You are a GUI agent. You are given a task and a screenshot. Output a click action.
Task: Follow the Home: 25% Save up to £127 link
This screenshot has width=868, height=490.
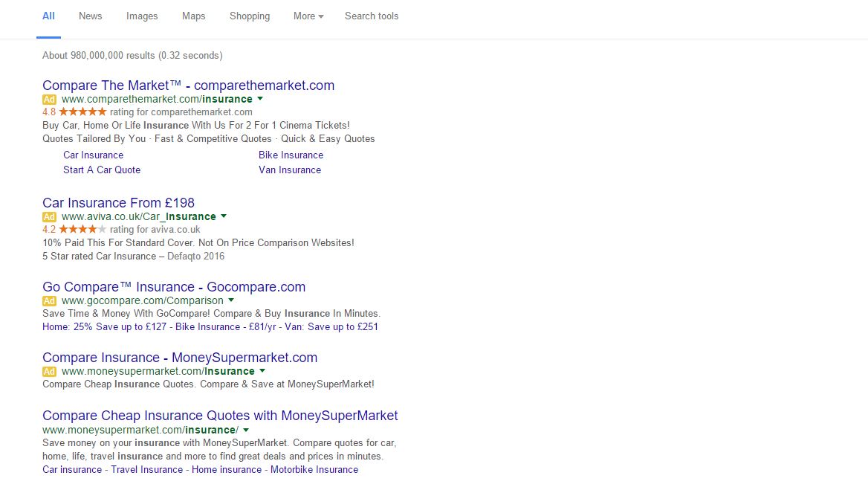point(105,326)
